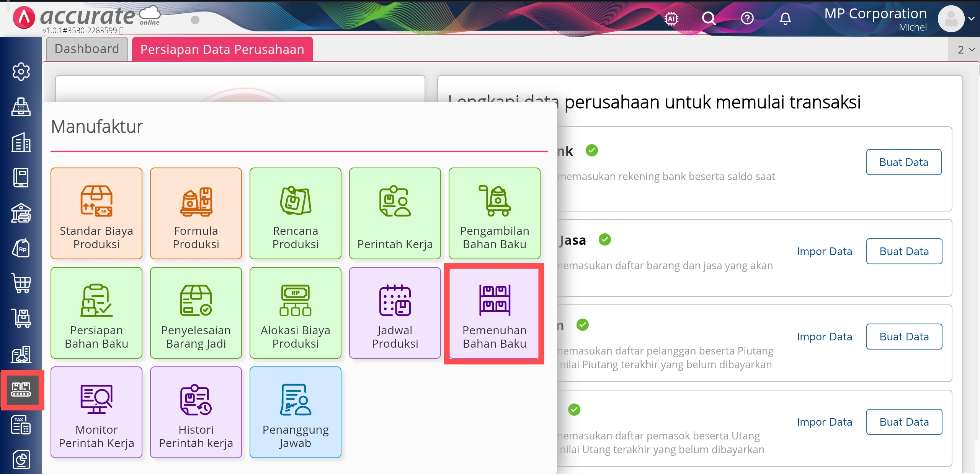The image size is (980, 475).
Task: Open notifications bell icon
Action: [x=785, y=18]
